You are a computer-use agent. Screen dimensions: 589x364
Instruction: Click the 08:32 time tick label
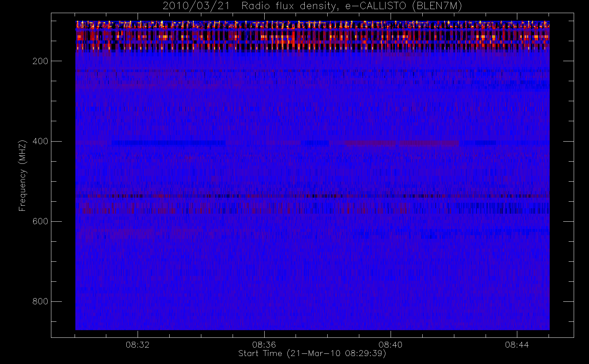(138, 345)
